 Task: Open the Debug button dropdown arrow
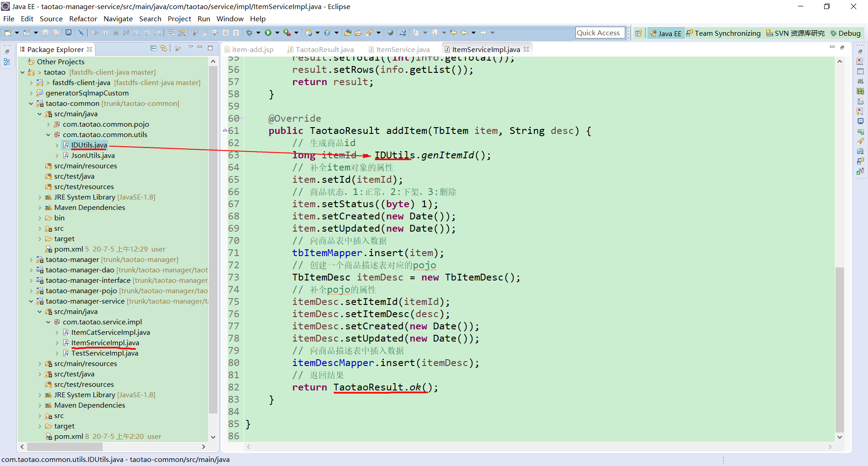click(x=258, y=33)
